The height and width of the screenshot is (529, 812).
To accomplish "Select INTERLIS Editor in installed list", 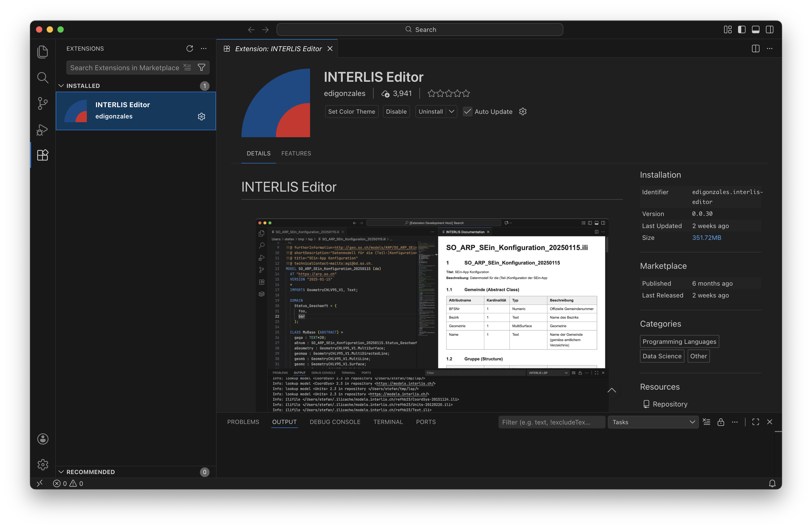I will (x=136, y=111).
